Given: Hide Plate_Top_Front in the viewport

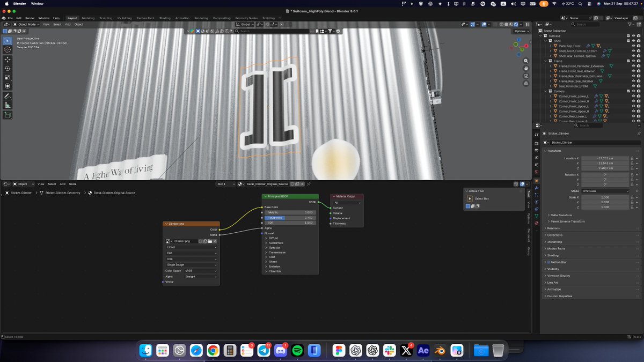Looking at the screenshot, I should pyautogui.click(x=633, y=46).
